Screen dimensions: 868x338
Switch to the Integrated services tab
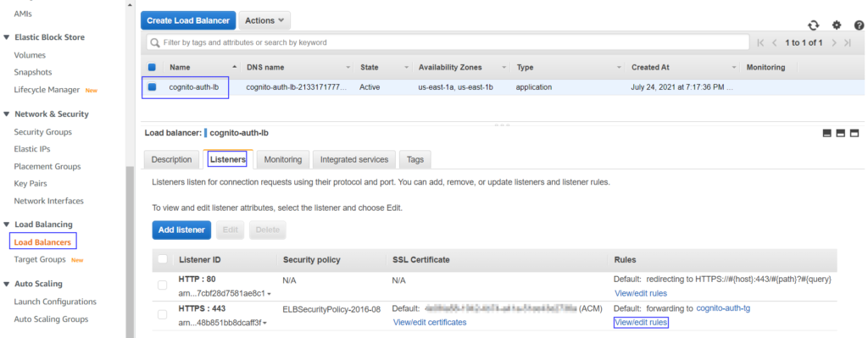(354, 159)
